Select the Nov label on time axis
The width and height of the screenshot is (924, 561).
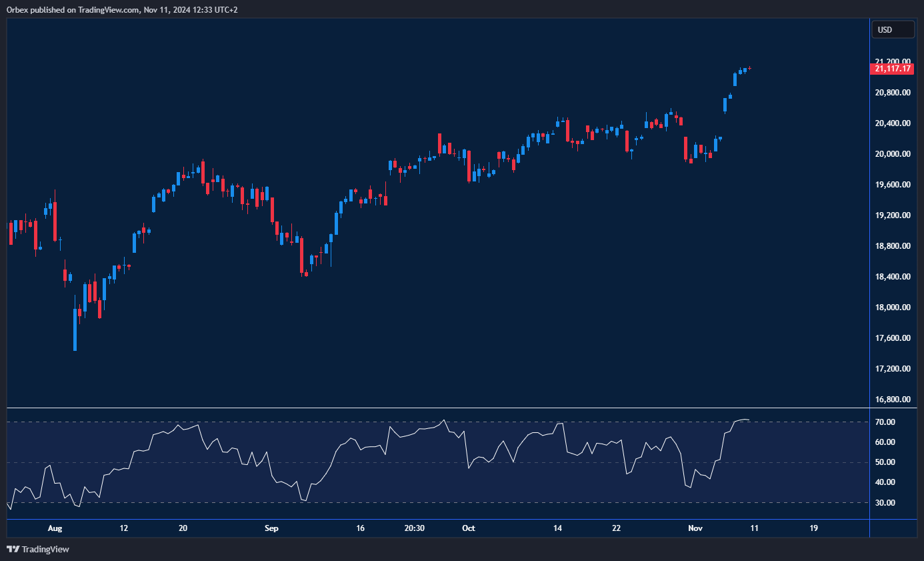pos(695,528)
